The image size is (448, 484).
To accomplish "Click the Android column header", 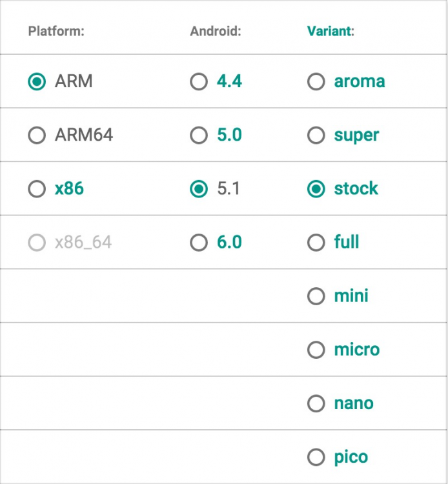I will pyautogui.click(x=215, y=32).
